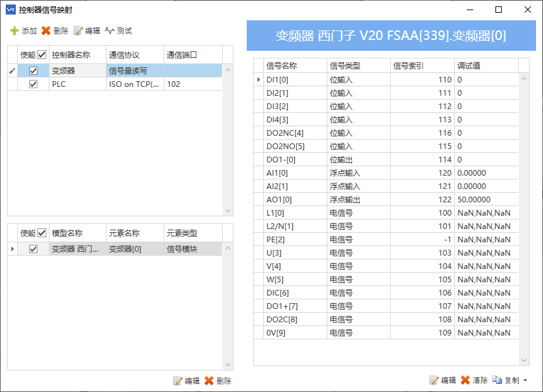Viewport: 543px width, 392px height.
Task: Open the 复制 dropdown arrow
Action: 525,381
